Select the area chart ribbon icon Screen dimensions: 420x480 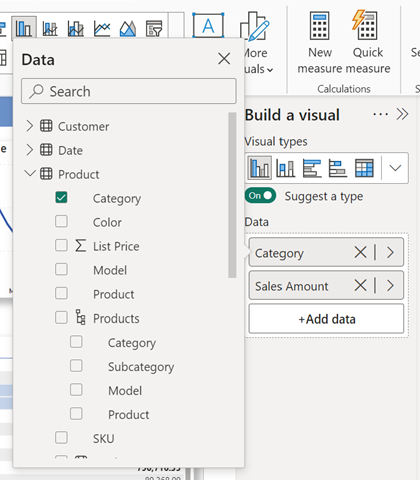128,28
